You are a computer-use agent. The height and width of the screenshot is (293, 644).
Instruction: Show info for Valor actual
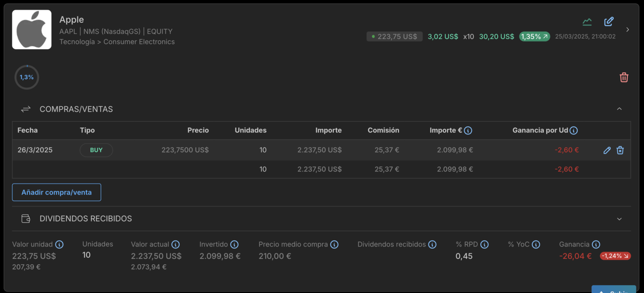(176, 244)
